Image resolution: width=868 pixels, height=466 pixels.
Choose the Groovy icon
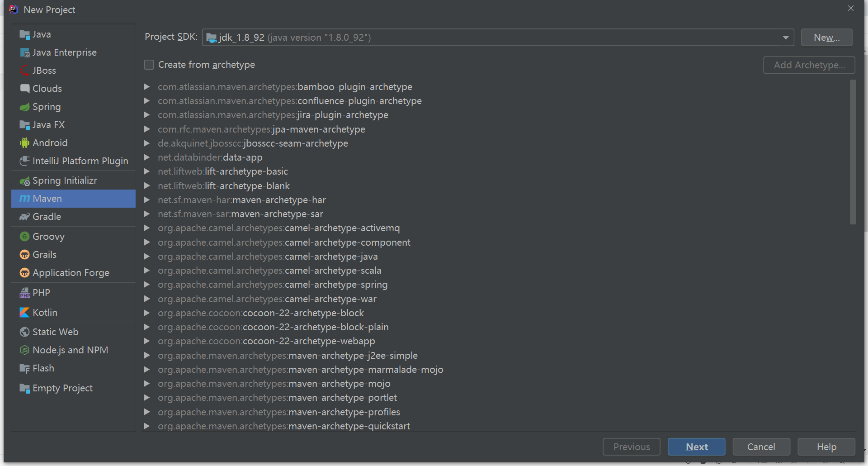25,237
